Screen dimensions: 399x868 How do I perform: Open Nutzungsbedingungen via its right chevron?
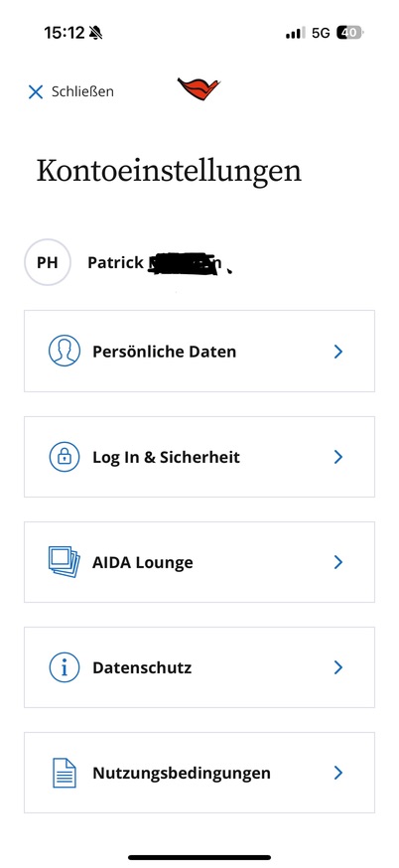point(338,773)
